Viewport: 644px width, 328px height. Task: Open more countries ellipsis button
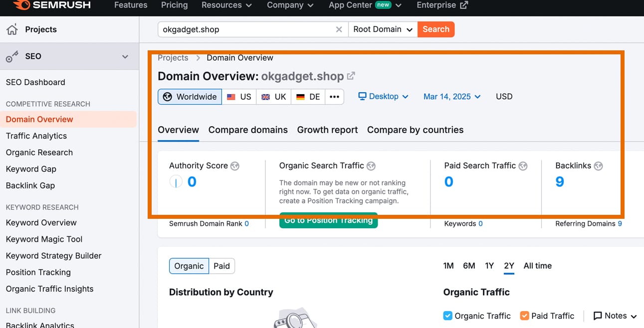[334, 97]
